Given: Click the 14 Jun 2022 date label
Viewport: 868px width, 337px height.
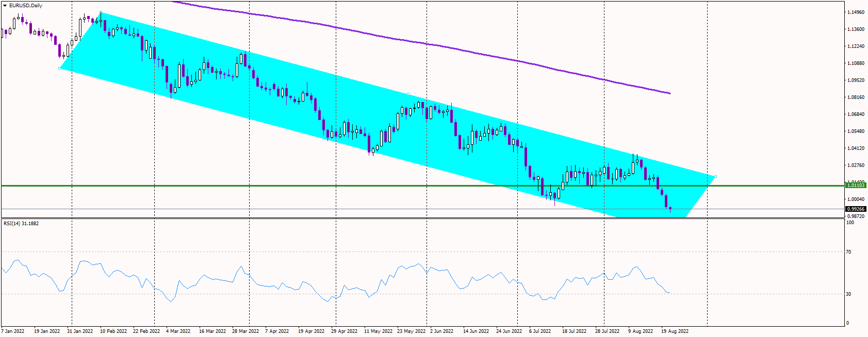Looking at the screenshot, I should pyautogui.click(x=476, y=331).
